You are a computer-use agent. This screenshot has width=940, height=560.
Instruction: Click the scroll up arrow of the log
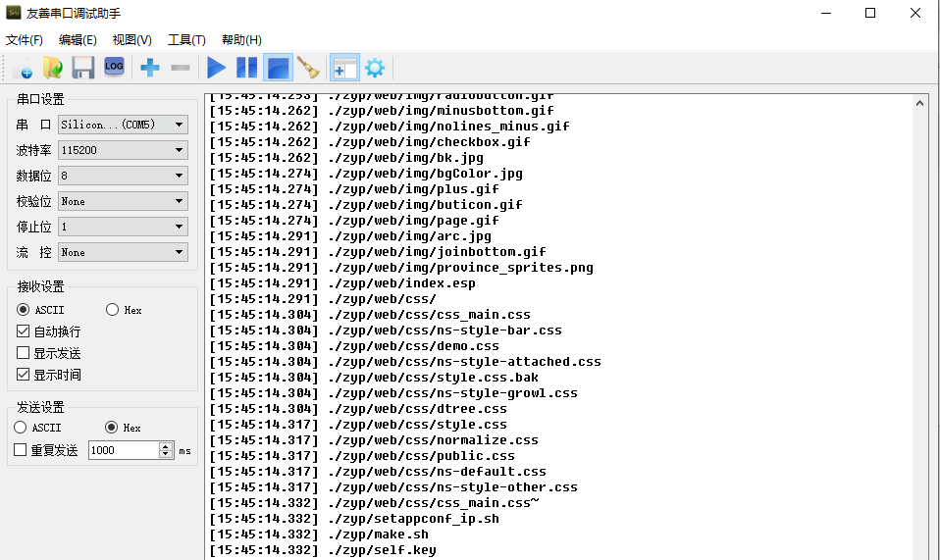point(919,103)
